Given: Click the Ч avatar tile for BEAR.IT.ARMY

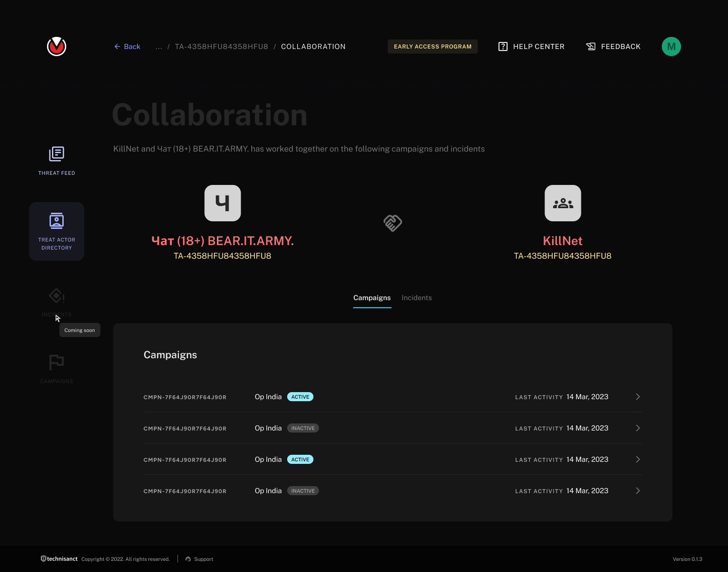Looking at the screenshot, I should point(222,203).
